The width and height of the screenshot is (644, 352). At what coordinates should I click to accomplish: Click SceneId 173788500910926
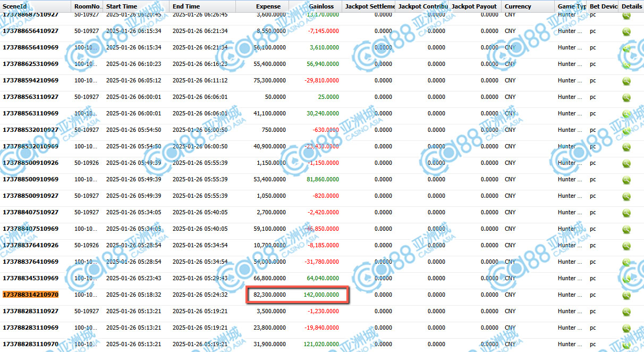[31, 163]
